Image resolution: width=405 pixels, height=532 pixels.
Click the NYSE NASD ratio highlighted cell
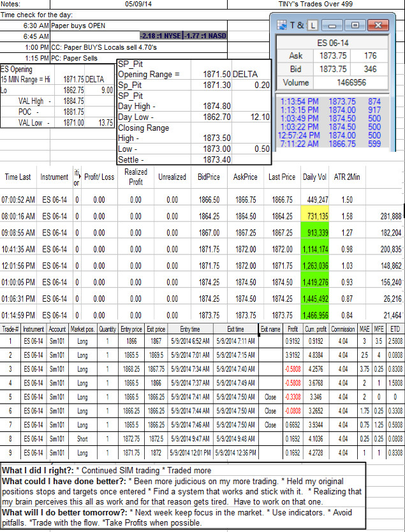pos(183,36)
